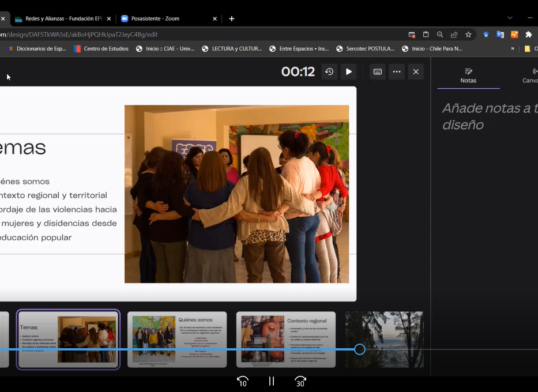Viewport: 538px width, 392px height.
Task: Share this page via share icon
Action: pos(454,34)
